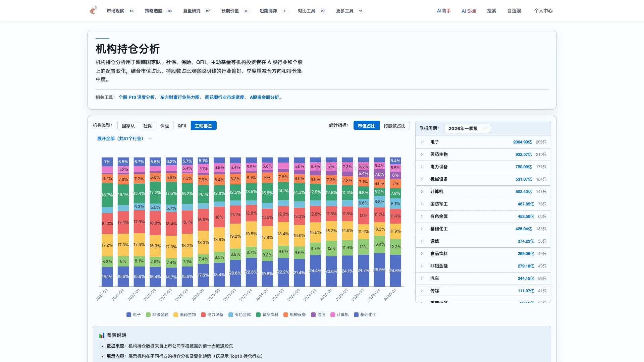Image resolution: width=644 pixels, height=362 pixels.
Task: Toggle 通信 legend series
Action: 318,315
